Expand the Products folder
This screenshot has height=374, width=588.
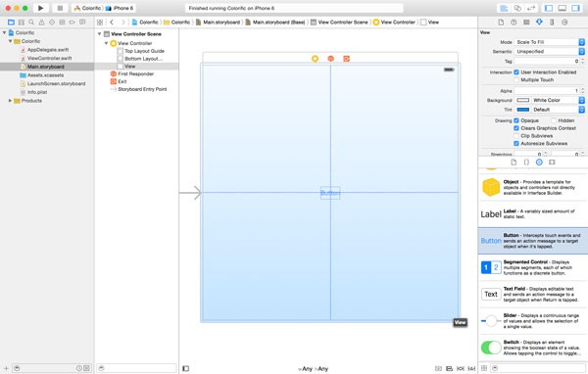click(x=10, y=101)
